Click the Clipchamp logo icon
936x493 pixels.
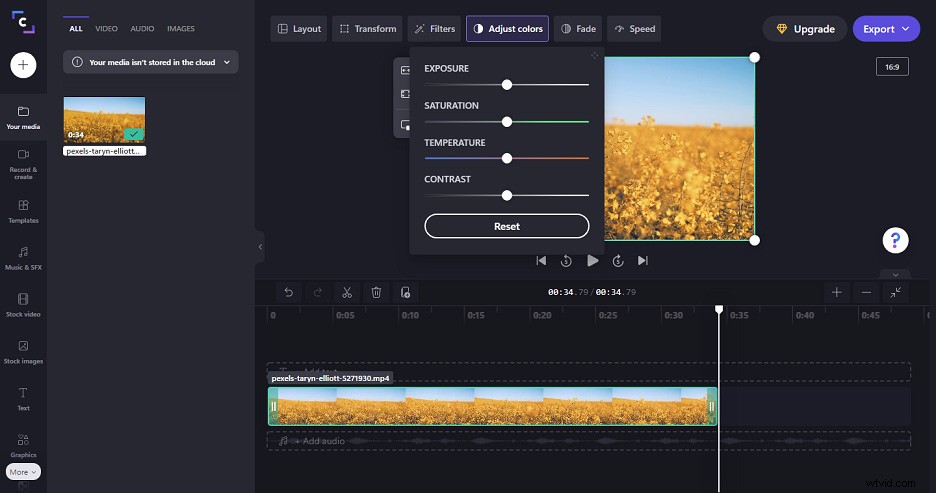coord(23,23)
